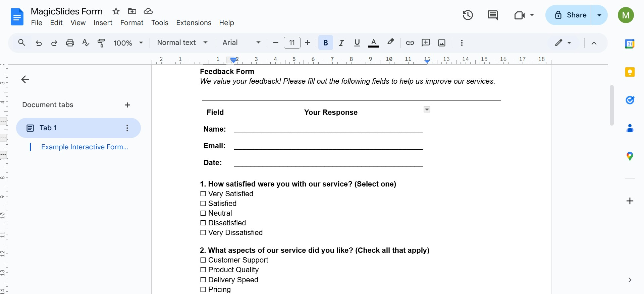This screenshot has height=294, width=644.
Task: Open the text color picker
Action: (x=373, y=43)
